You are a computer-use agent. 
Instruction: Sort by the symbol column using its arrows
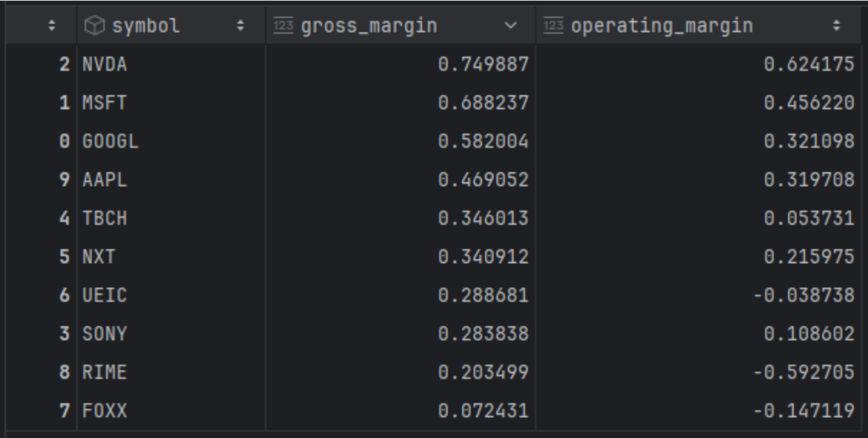click(x=240, y=25)
